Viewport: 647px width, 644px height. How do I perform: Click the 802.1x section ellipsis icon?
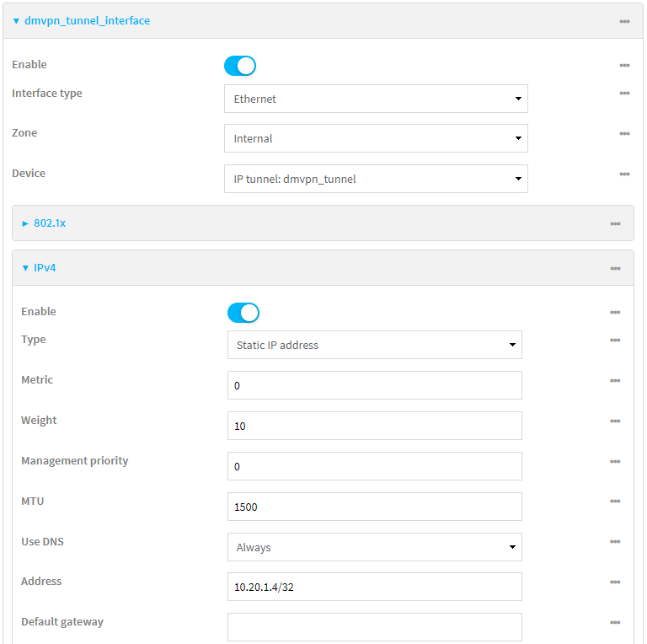[x=615, y=223]
